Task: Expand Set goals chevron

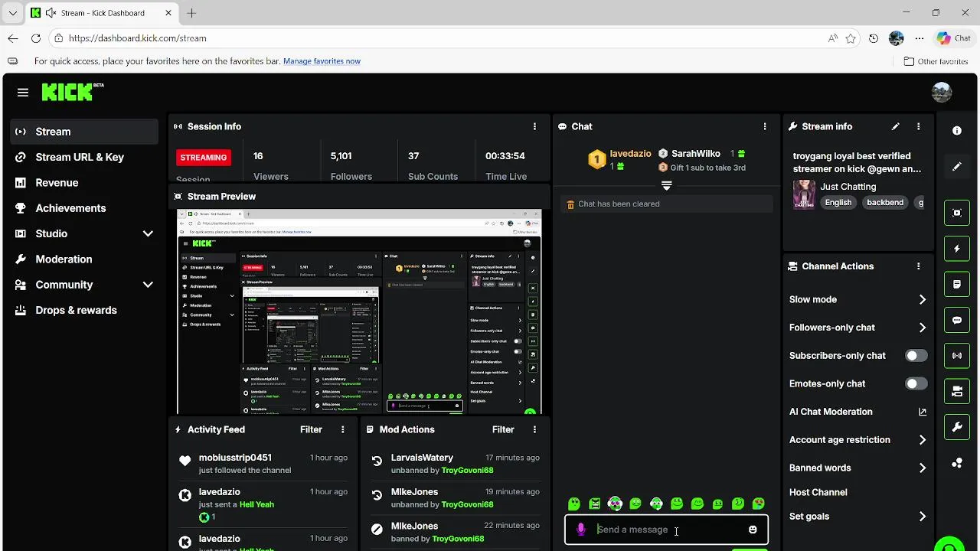Action: pos(923,517)
